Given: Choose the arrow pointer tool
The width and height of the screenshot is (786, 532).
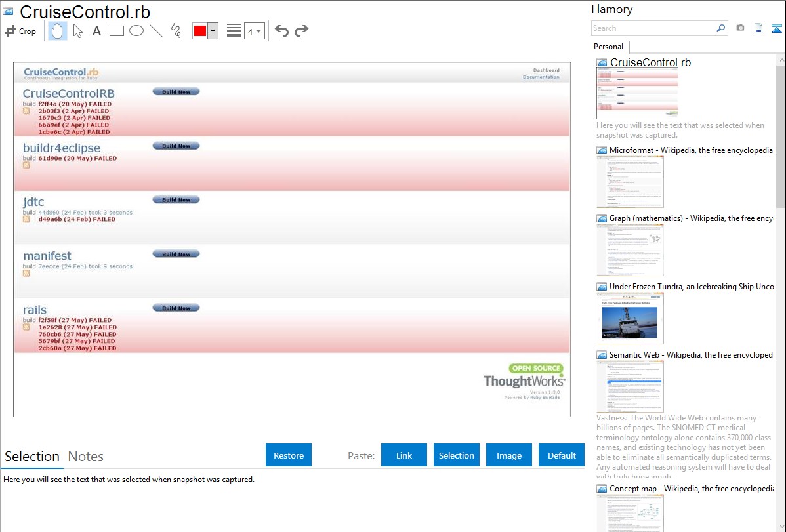Looking at the screenshot, I should tap(77, 31).
